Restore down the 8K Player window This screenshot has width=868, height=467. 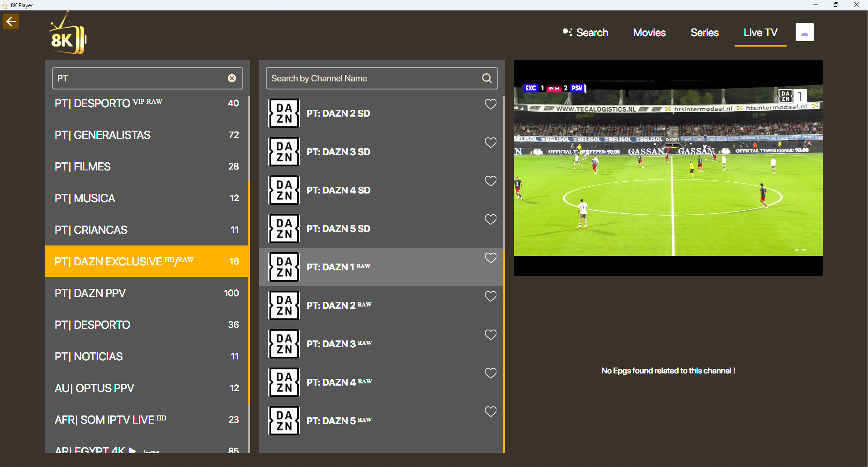(x=836, y=5)
